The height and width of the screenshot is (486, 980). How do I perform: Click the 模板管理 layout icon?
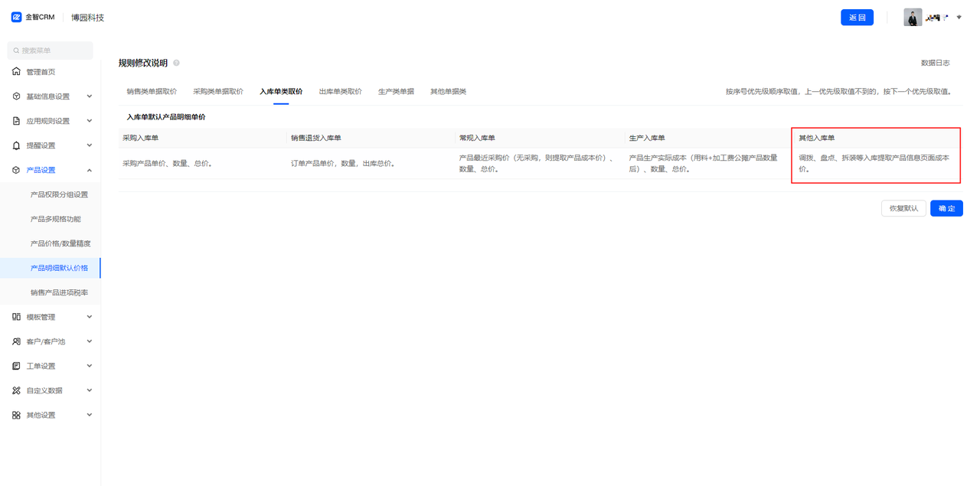16,317
